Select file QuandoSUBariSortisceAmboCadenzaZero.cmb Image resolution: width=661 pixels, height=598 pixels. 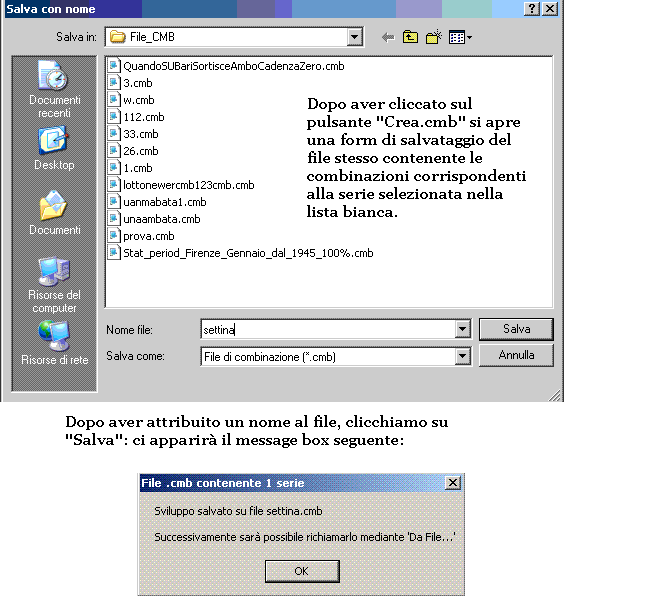coord(233,66)
